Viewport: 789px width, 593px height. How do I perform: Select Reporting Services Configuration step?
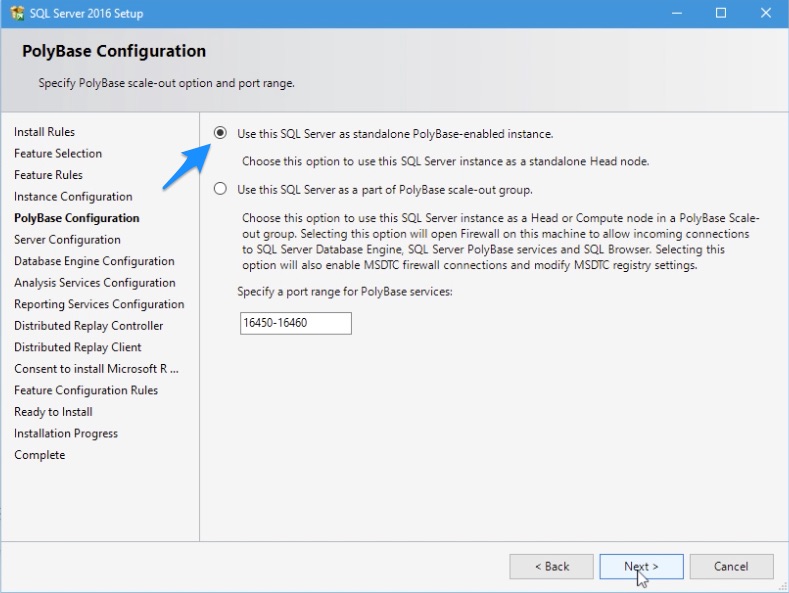(99, 305)
